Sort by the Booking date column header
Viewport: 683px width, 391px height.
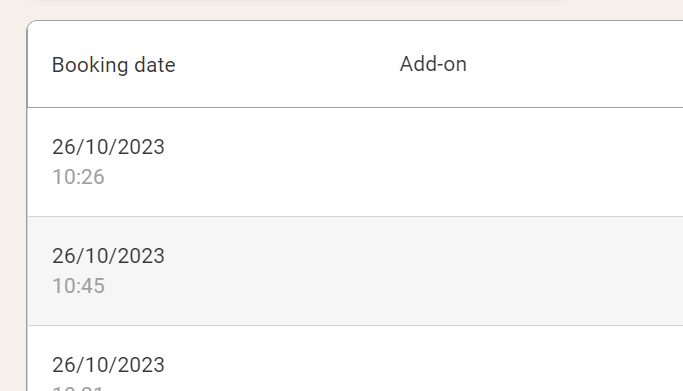(x=113, y=65)
